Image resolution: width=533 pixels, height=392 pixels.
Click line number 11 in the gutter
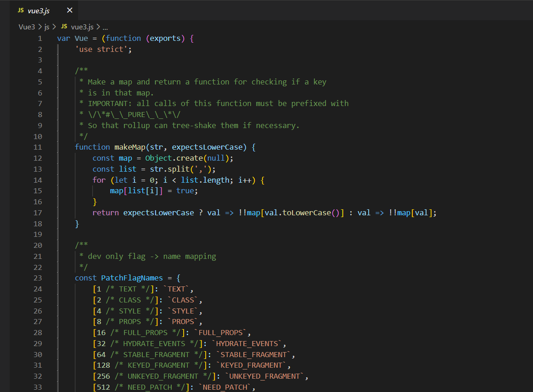pyautogui.click(x=38, y=147)
